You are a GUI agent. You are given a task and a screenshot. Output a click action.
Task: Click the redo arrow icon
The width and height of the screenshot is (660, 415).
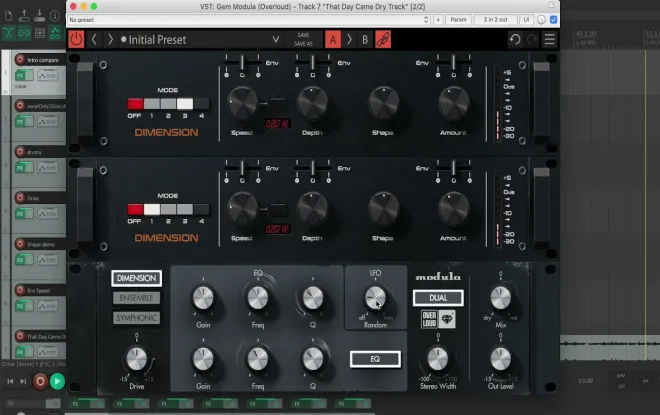coord(532,40)
